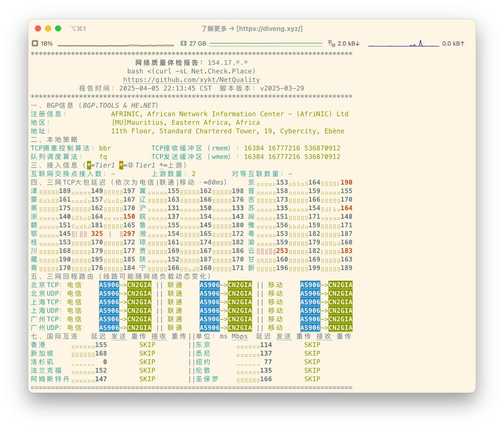Click the red 150 latency value for 浙
The width and height of the screenshot is (504, 430).
pos(129,217)
